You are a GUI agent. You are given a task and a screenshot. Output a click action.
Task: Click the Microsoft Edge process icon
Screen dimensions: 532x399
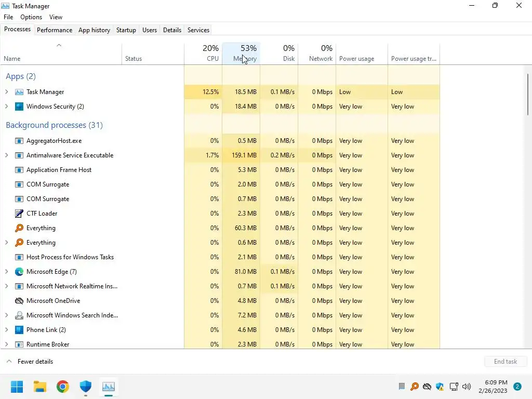(19, 272)
